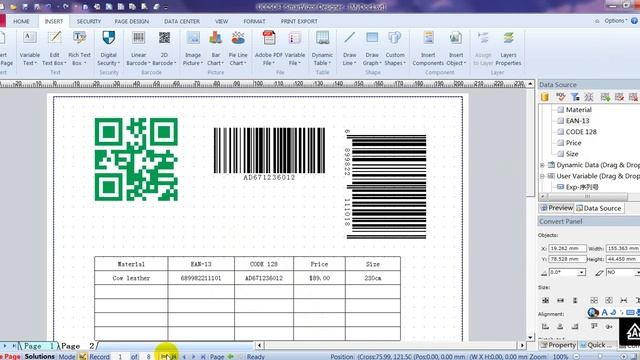Image resolution: width=640 pixels, height=360 pixels.
Task: Open the FORMAT ribbon tab
Action: point(254,21)
